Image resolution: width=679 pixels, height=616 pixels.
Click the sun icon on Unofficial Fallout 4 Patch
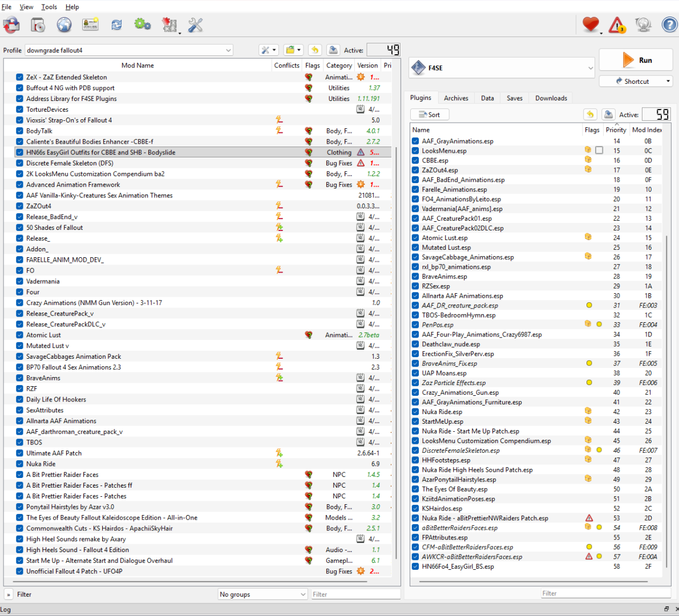[360, 571]
